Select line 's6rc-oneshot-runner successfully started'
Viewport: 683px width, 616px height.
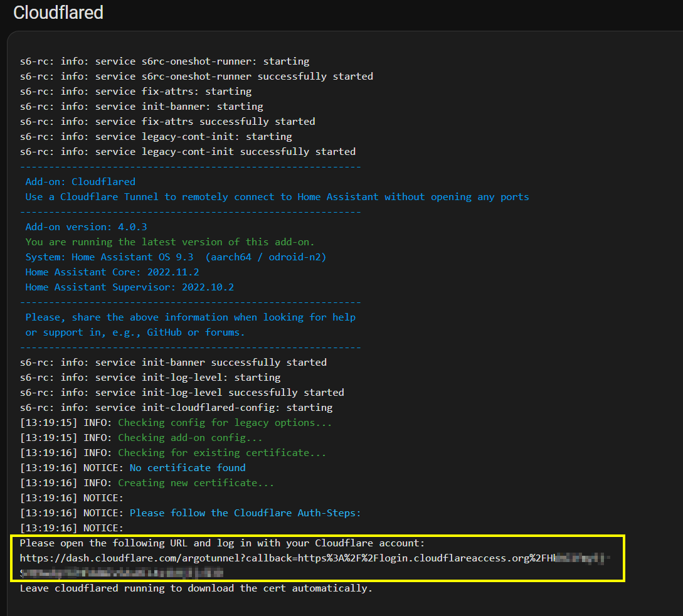point(196,77)
